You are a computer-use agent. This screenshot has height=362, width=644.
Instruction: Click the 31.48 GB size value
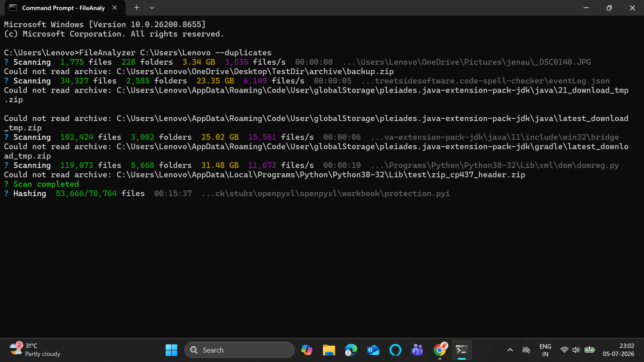click(x=220, y=165)
